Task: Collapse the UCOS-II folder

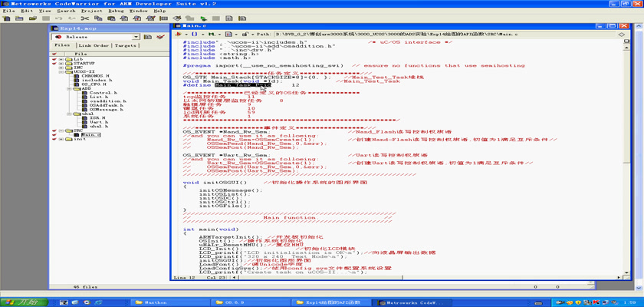Action: [x=61, y=71]
